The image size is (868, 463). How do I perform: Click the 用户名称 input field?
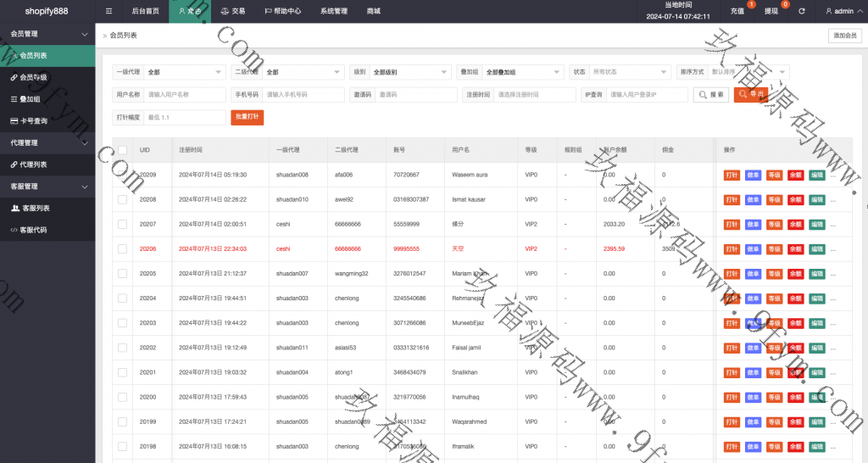click(184, 95)
